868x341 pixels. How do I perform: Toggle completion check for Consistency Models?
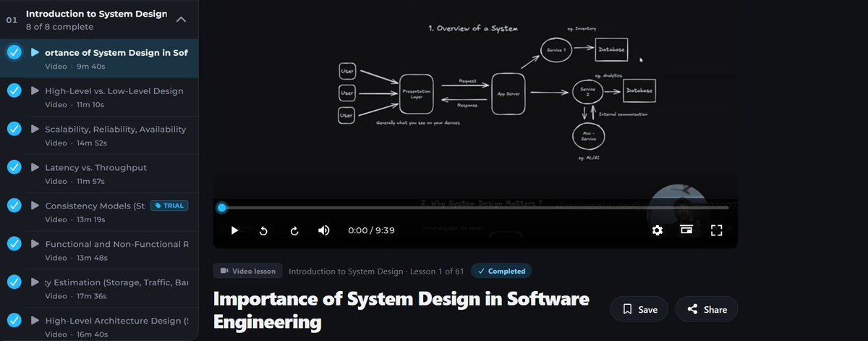[x=14, y=206]
